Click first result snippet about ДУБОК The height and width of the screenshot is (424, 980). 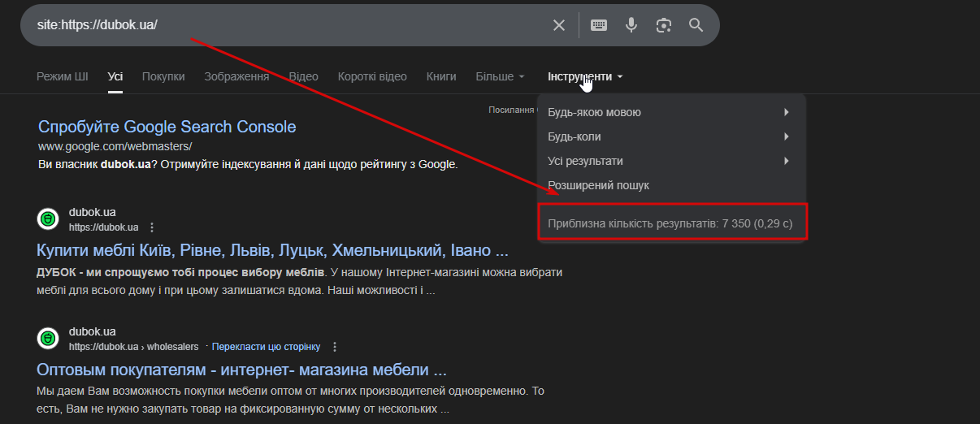coord(300,280)
